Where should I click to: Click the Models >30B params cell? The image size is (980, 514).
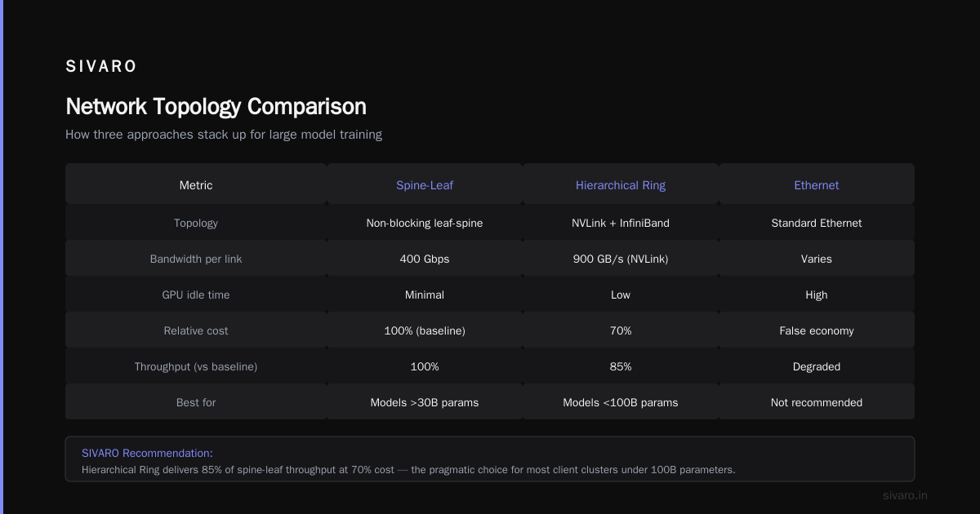425,402
